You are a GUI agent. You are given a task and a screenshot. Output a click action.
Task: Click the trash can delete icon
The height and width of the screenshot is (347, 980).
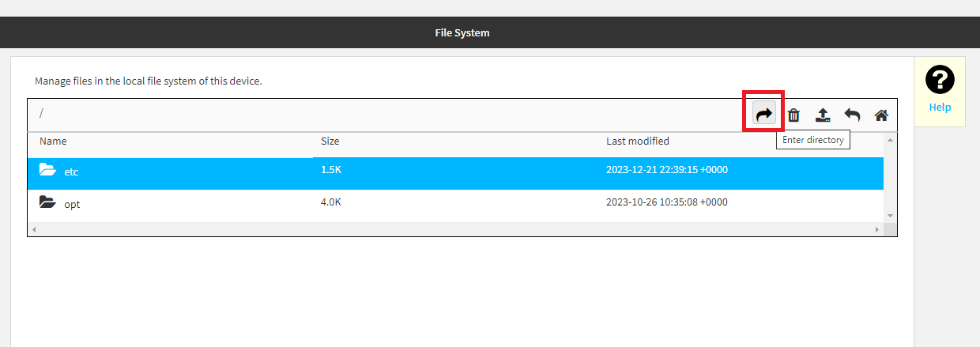pos(793,115)
